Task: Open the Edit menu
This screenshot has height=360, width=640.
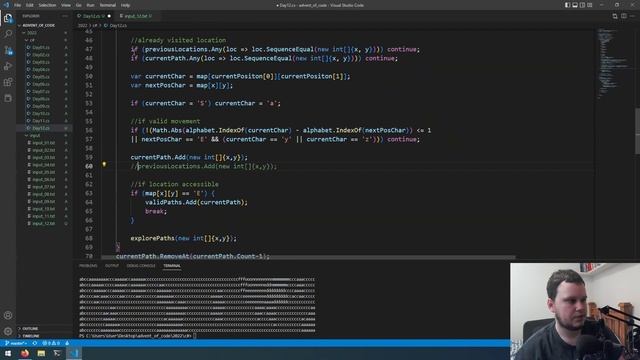Action: [30, 5]
